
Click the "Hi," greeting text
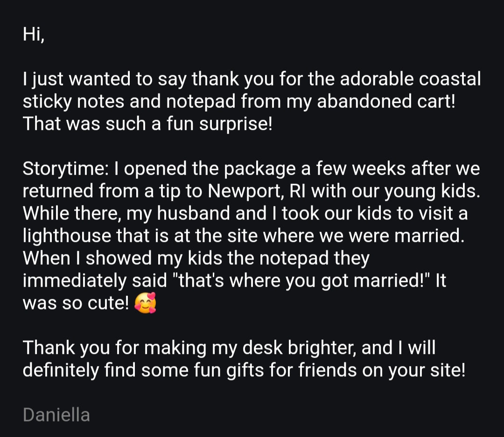pyautogui.click(x=33, y=35)
